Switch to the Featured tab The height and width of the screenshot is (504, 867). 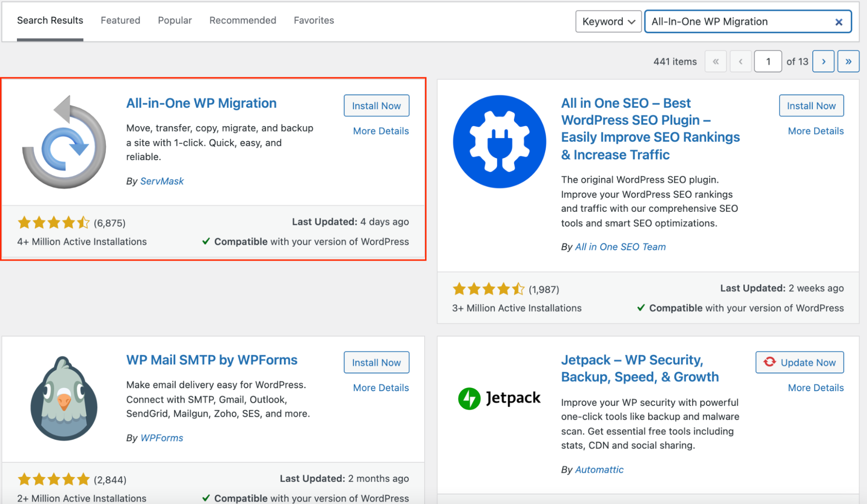(120, 20)
